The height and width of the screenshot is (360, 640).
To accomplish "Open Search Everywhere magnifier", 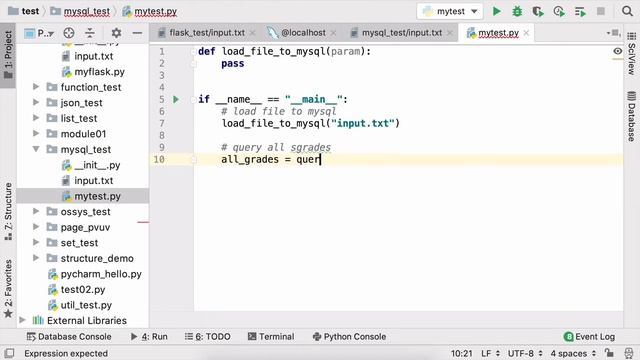I will pyautogui.click(x=627, y=11).
